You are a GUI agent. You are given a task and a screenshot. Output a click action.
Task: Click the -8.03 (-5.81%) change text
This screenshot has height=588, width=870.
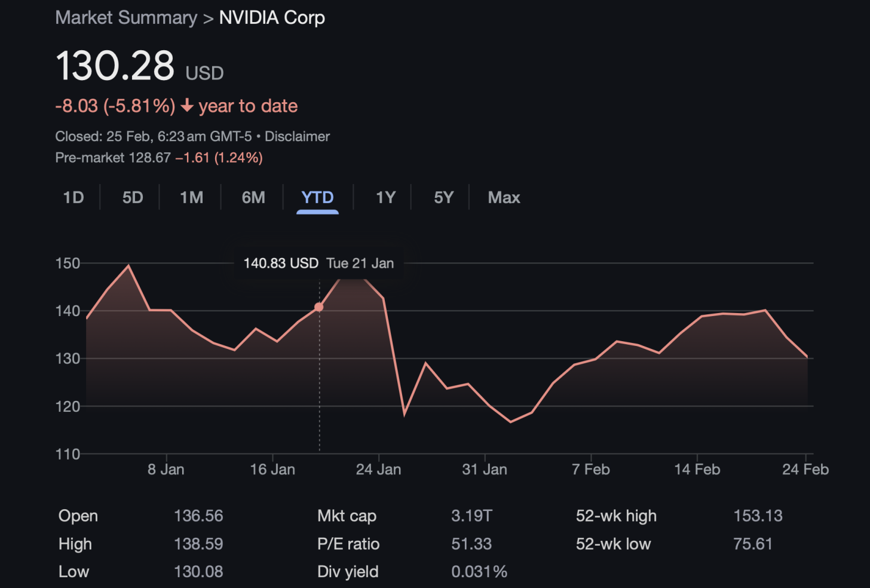click(x=115, y=106)
